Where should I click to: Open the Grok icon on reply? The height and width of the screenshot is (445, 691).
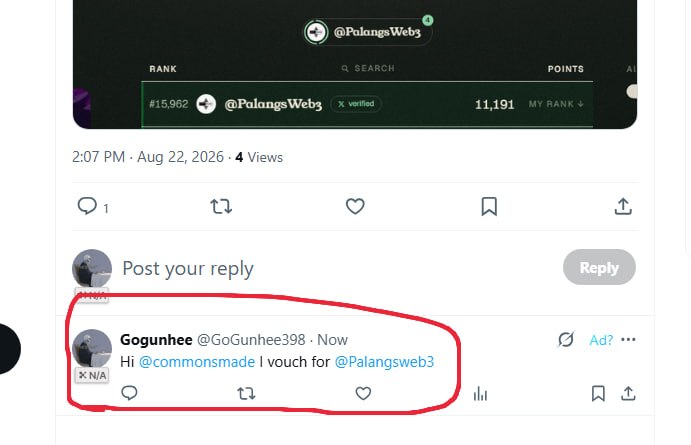pos(566,339)
